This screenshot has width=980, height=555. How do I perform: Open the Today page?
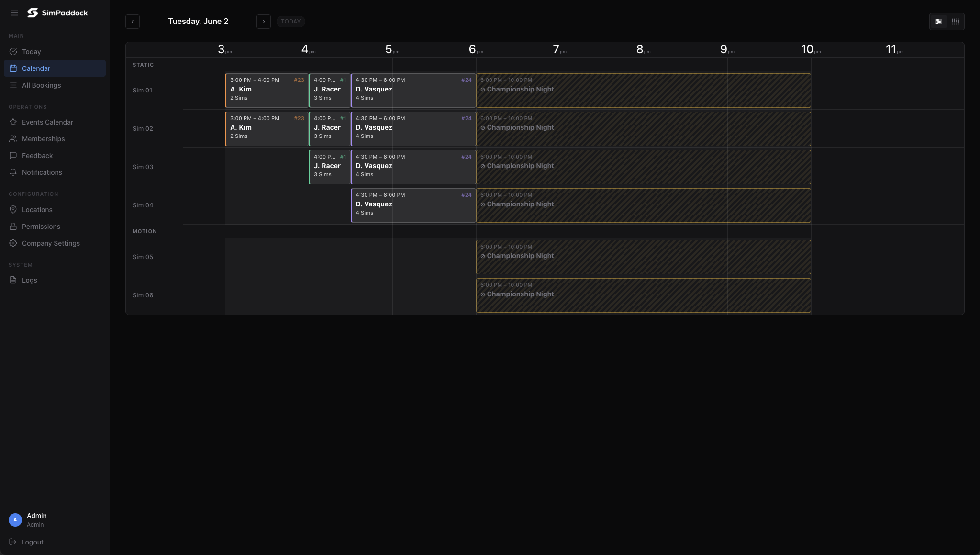(55, 52)
